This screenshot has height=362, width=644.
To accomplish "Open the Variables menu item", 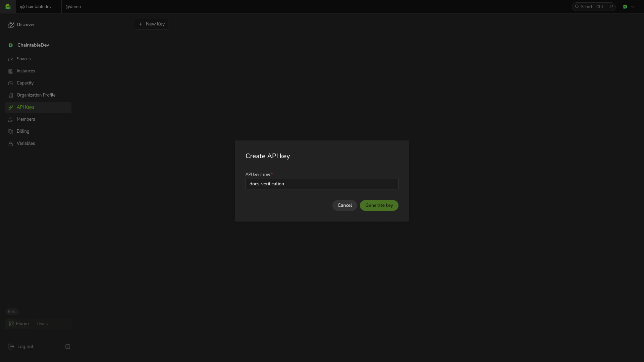I will pos(38,143).
